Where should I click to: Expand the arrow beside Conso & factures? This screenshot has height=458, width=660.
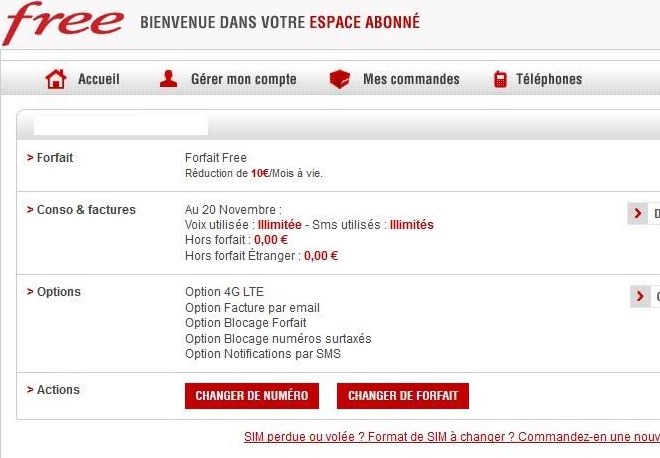[x=637, y=213]
